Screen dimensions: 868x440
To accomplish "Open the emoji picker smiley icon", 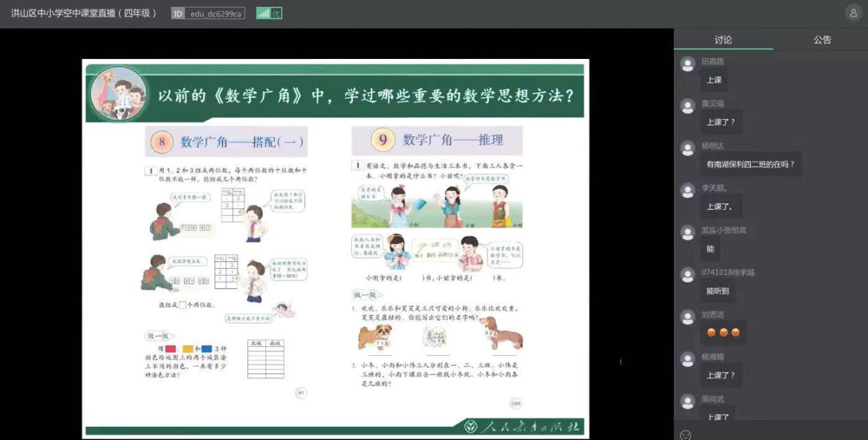I will click(686, 435).
